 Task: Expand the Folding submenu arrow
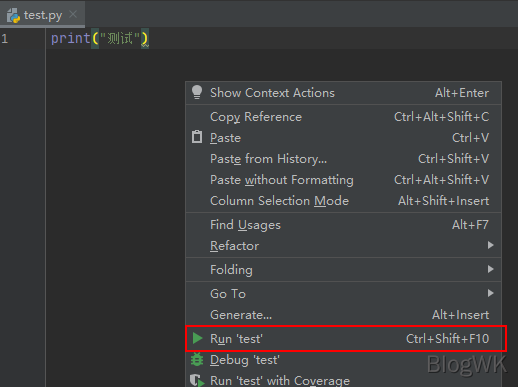click(490, 269)
